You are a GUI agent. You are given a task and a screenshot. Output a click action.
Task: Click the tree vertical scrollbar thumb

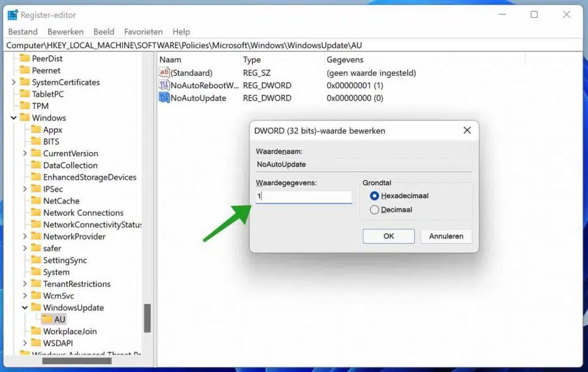[148, 318]
